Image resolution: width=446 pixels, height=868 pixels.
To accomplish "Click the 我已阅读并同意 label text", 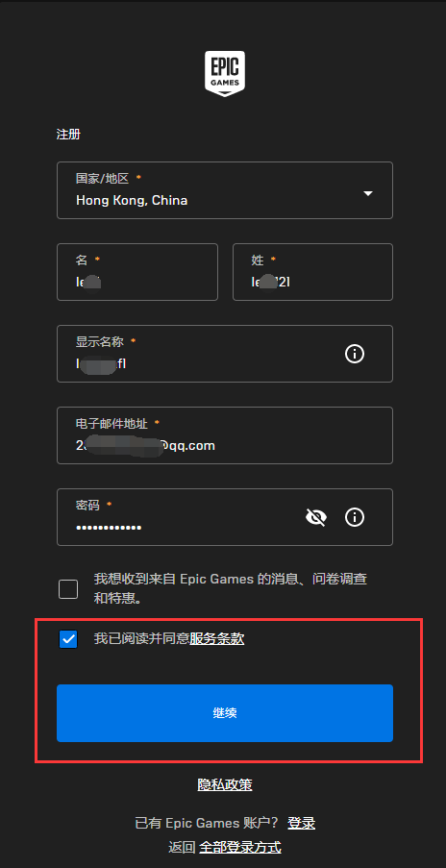I will pos(141,639).
